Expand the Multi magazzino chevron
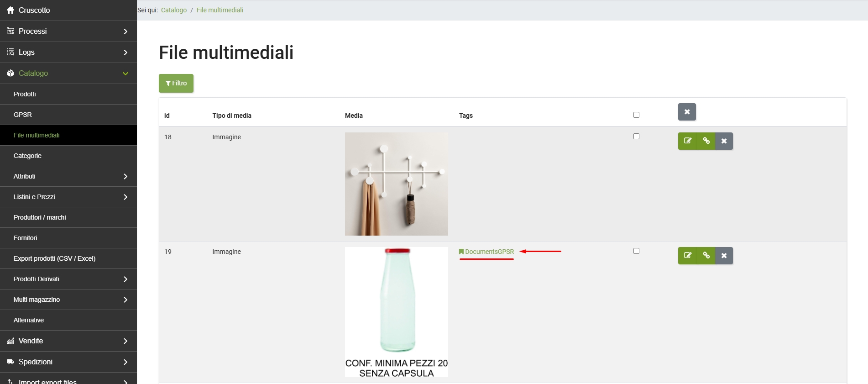Viewport: 868px width, 384px height. click(125, 300)
